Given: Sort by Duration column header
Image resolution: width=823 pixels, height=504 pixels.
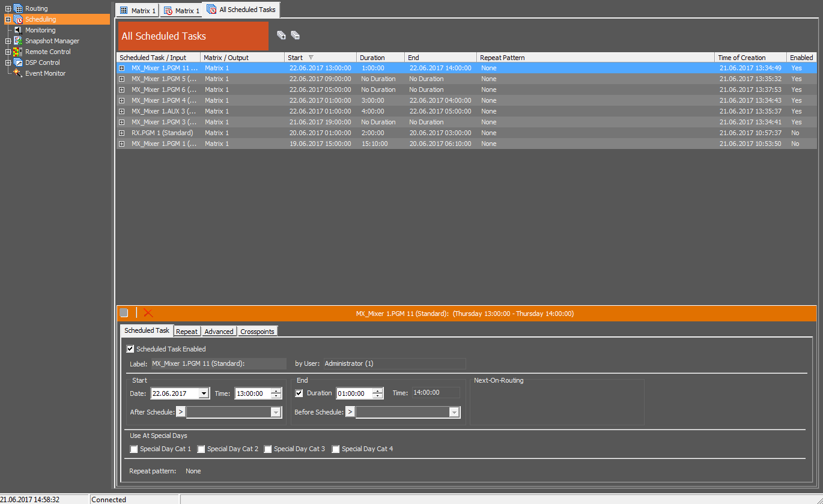Looking at the screenshot, I should coord(381,58).
